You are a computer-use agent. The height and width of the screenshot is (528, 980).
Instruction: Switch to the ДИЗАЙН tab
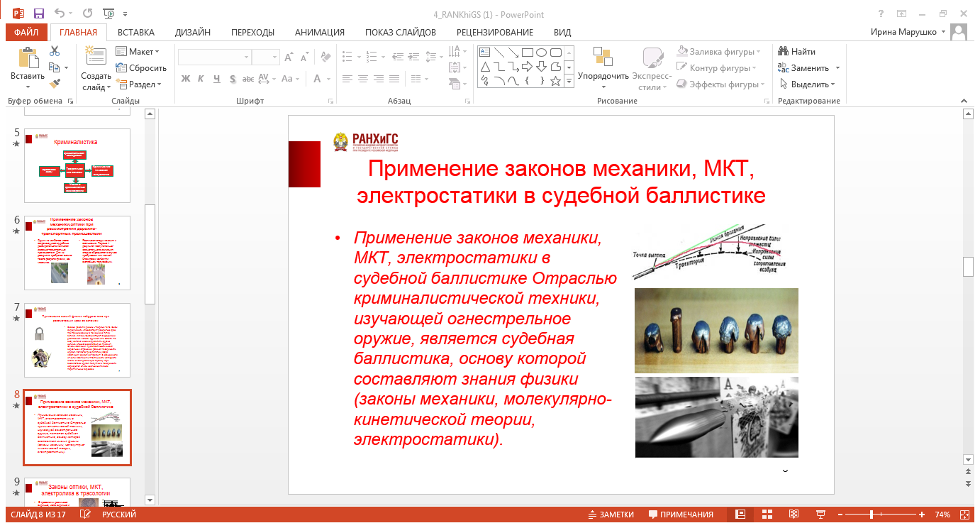(193, 32)
